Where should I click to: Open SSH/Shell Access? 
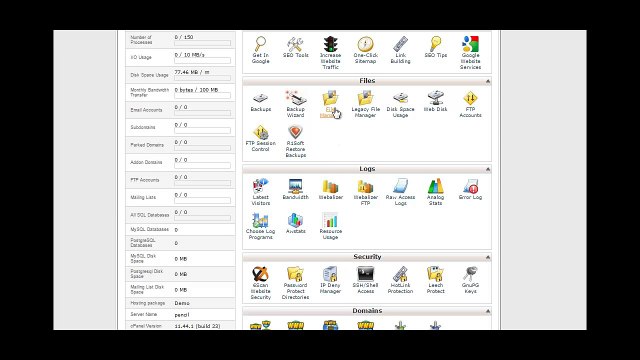tap(365, 280)
